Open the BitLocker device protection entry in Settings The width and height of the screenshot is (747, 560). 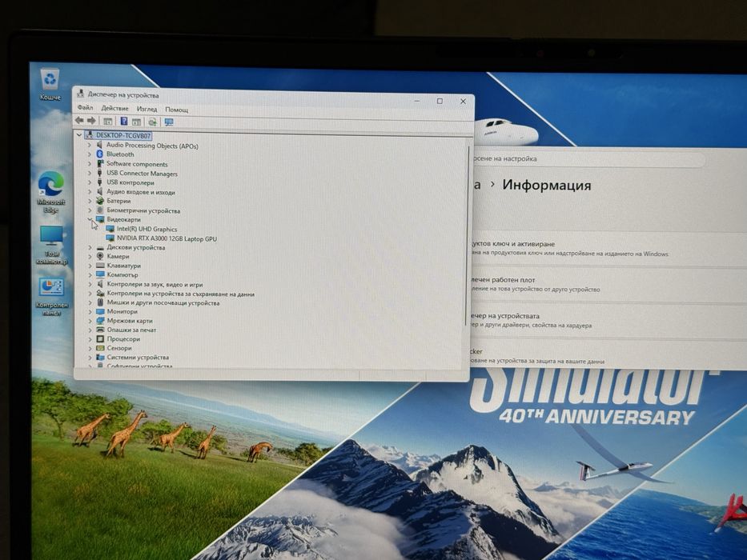click(x=608, y=356)
